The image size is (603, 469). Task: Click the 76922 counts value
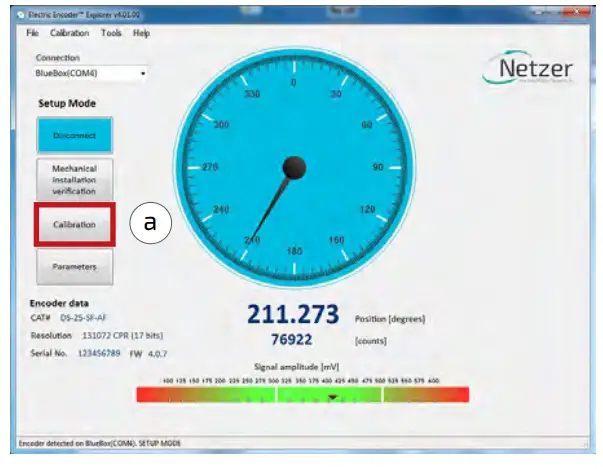(x=292, y=339)
